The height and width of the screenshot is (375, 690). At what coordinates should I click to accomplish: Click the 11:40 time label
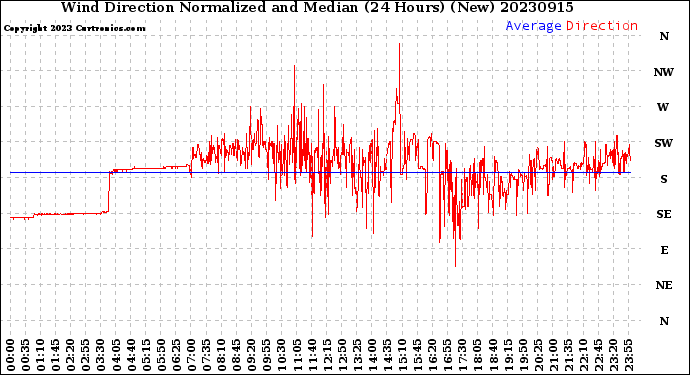[312, 355]
